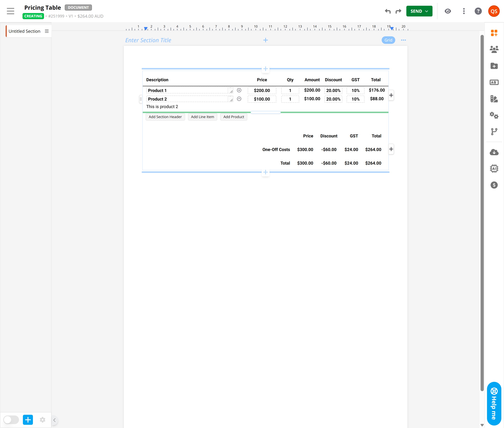Viewport: 504px width, 428px height.
Task: Toggle the Grid layout pill
Action: 388,40
